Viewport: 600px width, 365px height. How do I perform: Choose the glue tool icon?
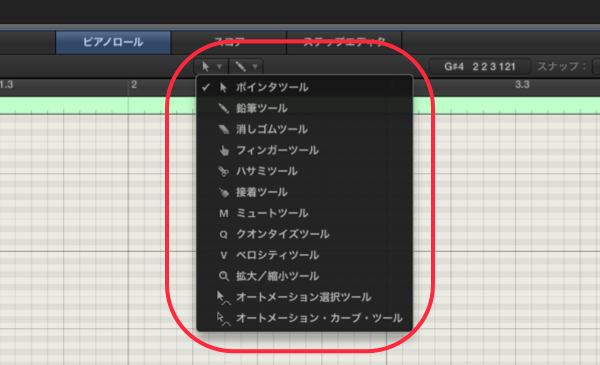pos(223,192)
